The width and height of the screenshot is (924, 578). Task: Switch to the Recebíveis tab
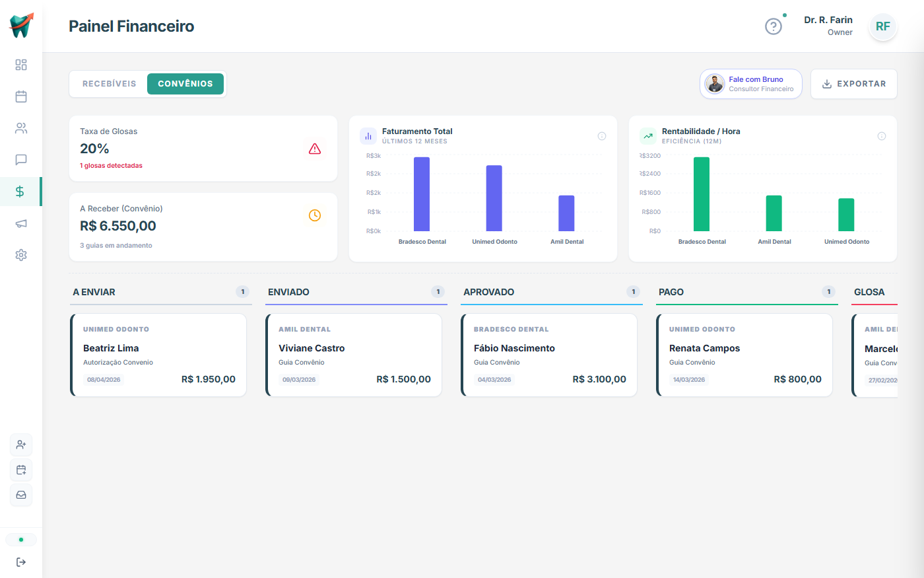pyautogui.click(x=109, y=84)
